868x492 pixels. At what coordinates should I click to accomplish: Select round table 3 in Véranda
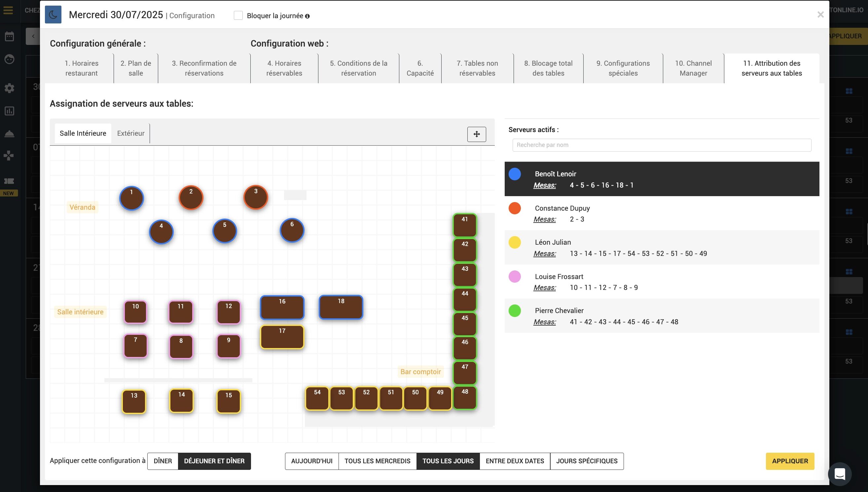[256, 197]
